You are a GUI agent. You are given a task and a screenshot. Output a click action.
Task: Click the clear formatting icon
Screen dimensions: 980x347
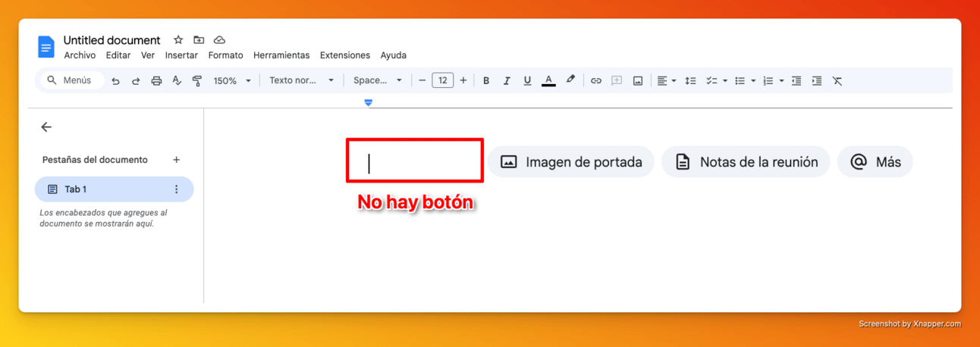tap(837, 80)
